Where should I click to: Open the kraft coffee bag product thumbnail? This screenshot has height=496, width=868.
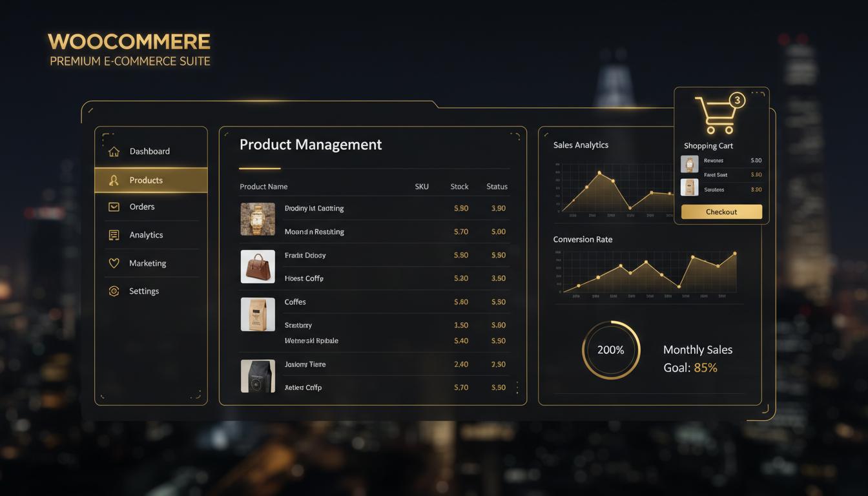click(258, 315)
